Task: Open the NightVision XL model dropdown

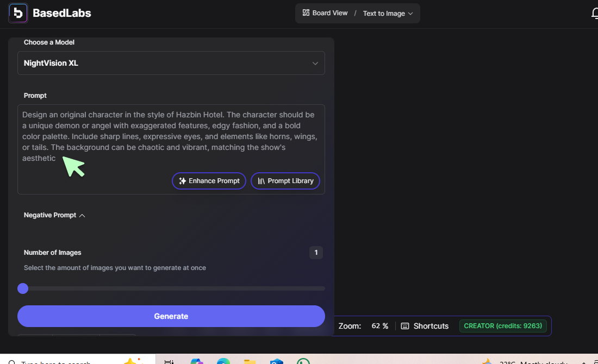Action: [x=171, y=63]
